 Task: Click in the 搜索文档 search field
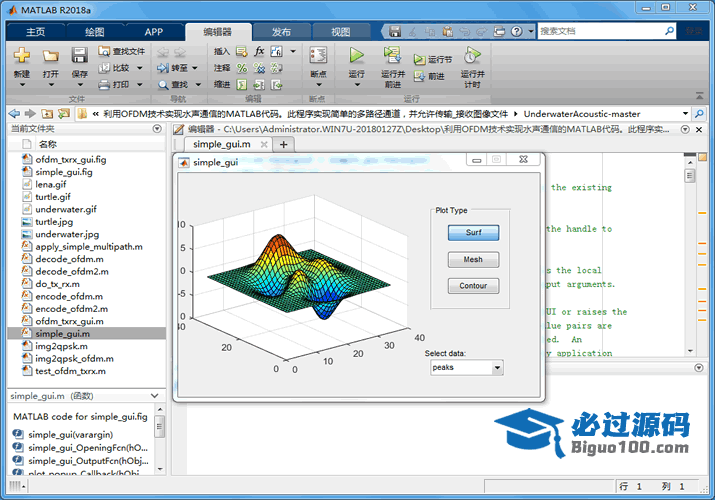[600, 31]
